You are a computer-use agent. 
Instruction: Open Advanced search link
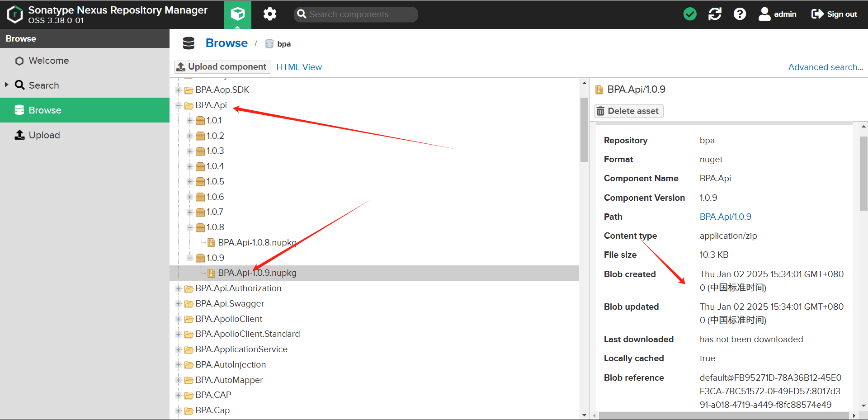click(x=826, y=67)
